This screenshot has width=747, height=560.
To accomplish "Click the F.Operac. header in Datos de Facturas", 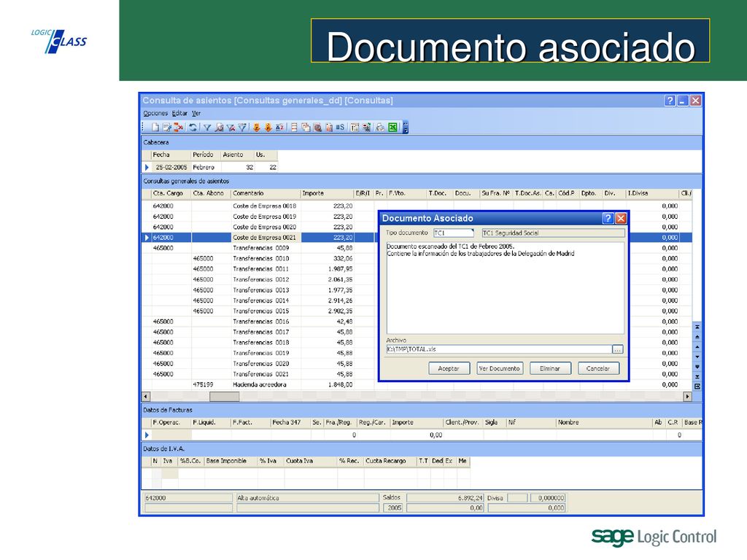I will click(x=171, y=422).
